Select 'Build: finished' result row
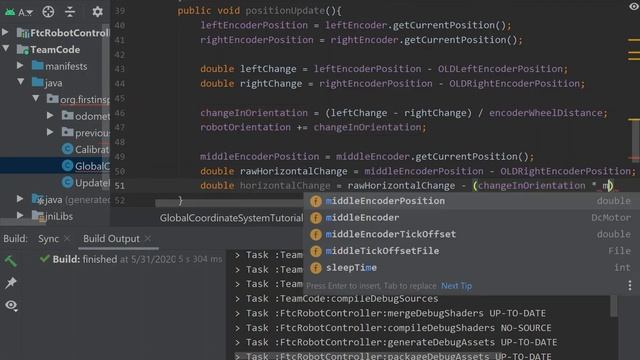 131,259
